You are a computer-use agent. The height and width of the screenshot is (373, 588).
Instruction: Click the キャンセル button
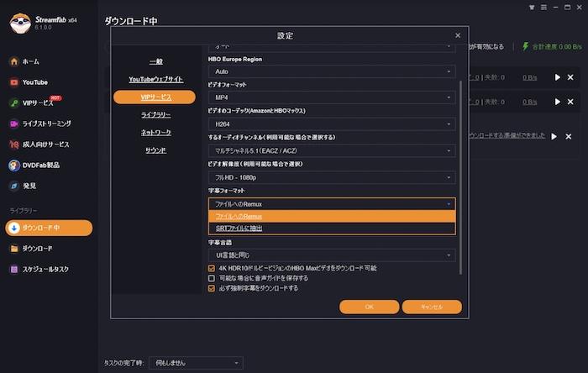click(432, 307)
